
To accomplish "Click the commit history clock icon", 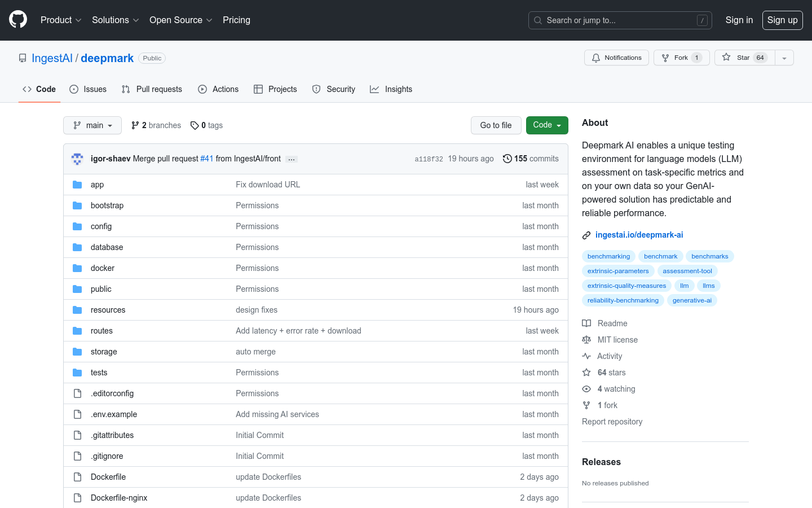I will point(507,159).
